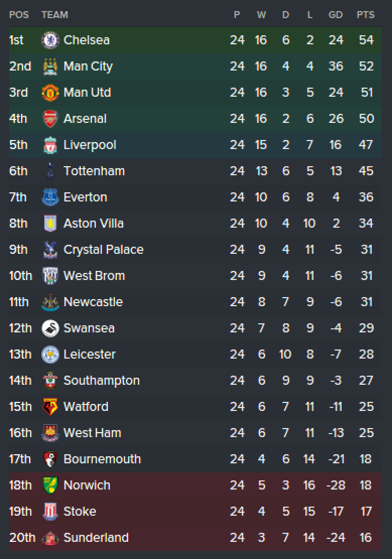This screenshot has height=559, width=392.
Task: Click the Chelsea club crest icon
Action: [50, 40]
